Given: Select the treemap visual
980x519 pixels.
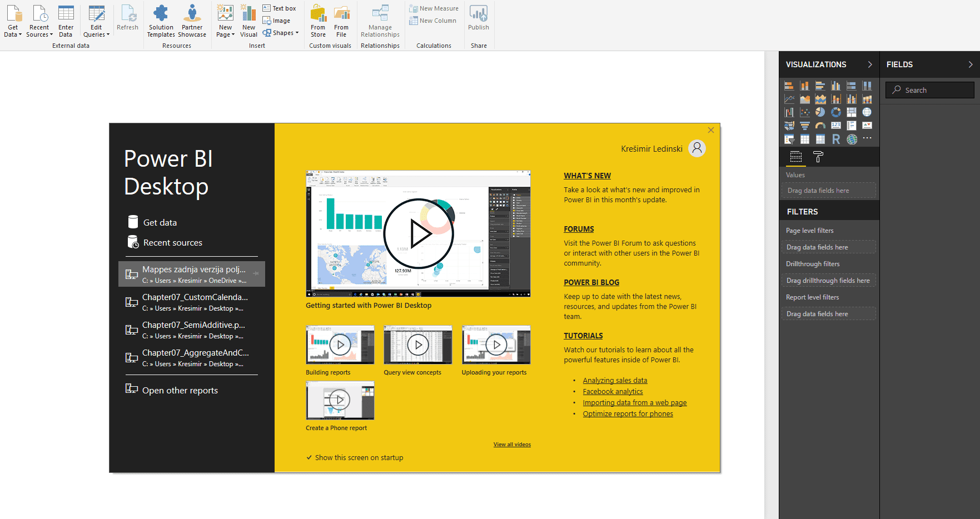Looking at the screenshot, I should click(x=851, y=112).
